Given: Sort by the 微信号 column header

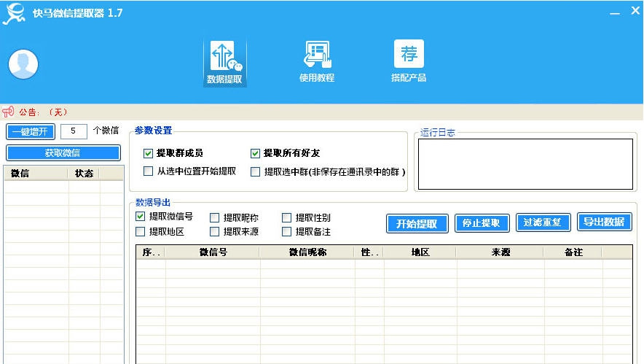Looking at the screenshot, I should pyautogui.click(x=213, y=252).
